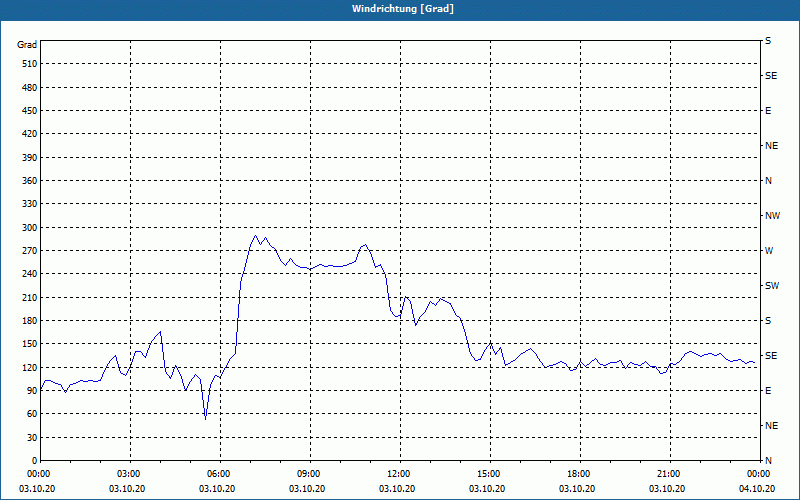Click the y-axis value "150"

pyautogui.click(x=30, y=344)
